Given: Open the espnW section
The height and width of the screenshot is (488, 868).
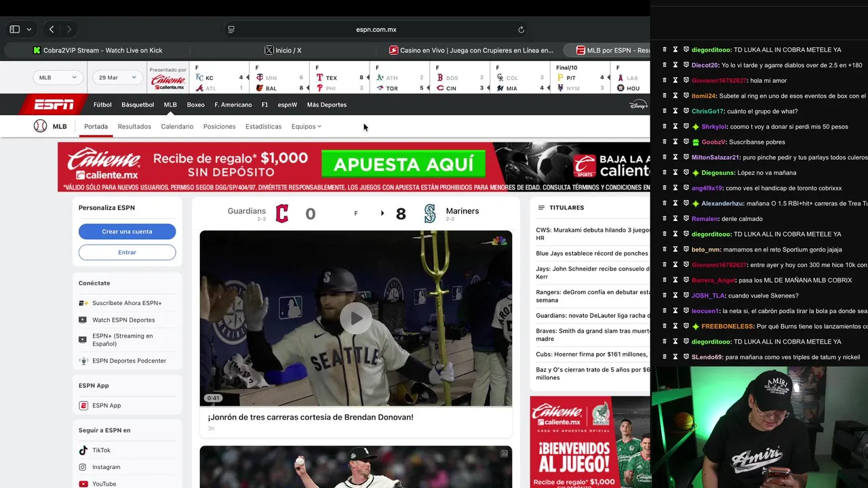Looking at the screenshot, I should pos(288,105).
